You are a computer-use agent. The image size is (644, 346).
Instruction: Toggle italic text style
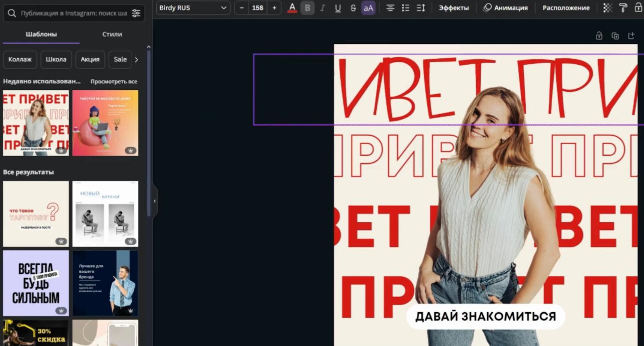point(322,8)
